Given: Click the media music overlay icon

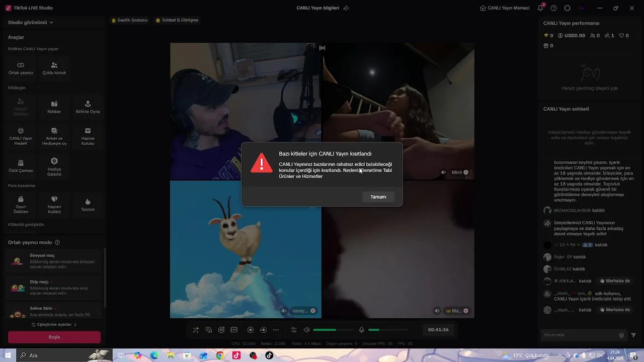Looking at the screenshot, I should coord(209,330).
